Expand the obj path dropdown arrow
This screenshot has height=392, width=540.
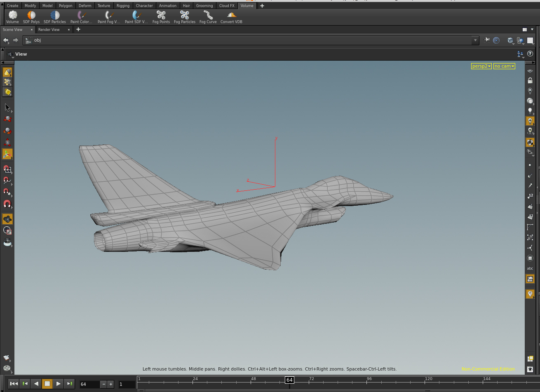(475, 40)
